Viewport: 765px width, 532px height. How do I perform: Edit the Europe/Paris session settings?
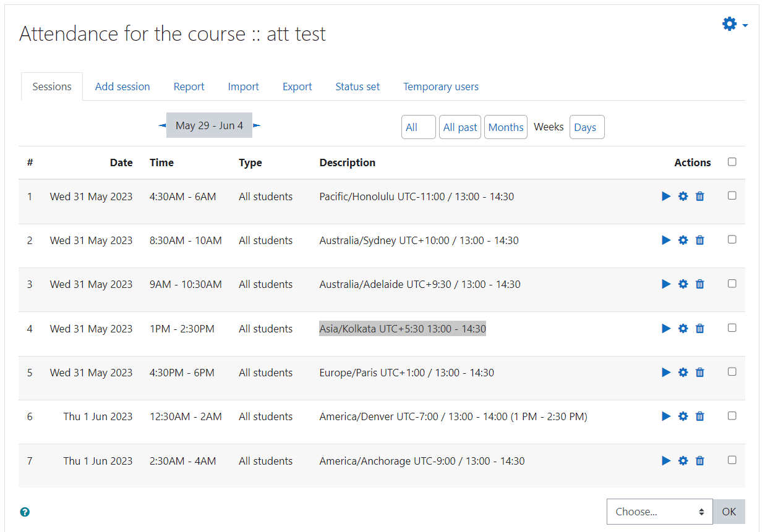tap(683, 372)
